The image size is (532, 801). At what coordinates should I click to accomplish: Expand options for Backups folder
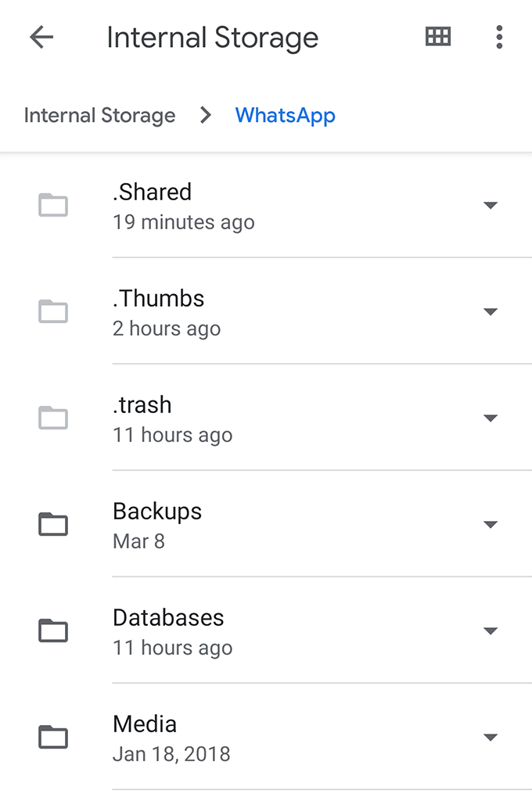point(491,524)
